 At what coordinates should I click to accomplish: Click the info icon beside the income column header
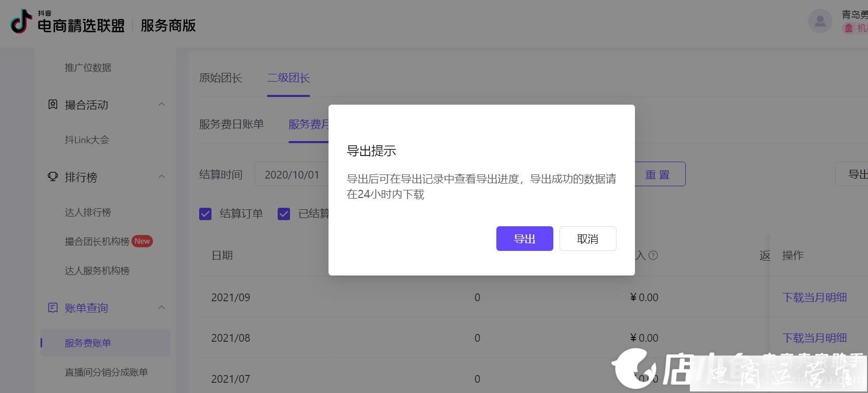(x=653, y=256)
